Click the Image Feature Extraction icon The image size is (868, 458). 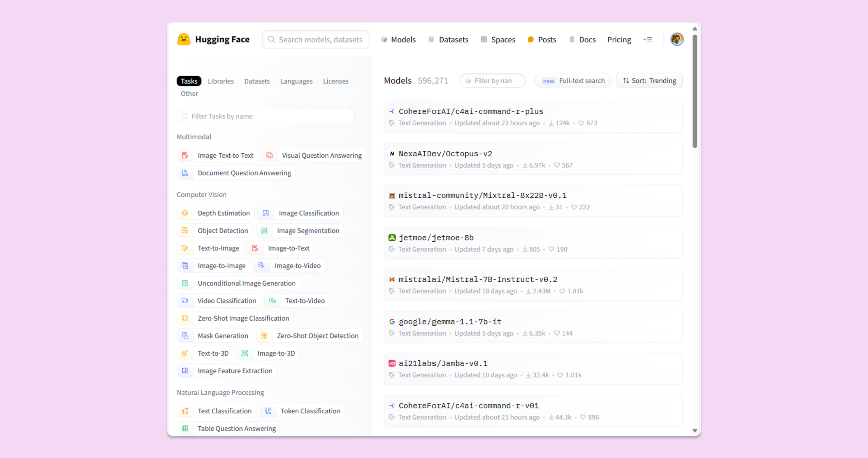185,371
